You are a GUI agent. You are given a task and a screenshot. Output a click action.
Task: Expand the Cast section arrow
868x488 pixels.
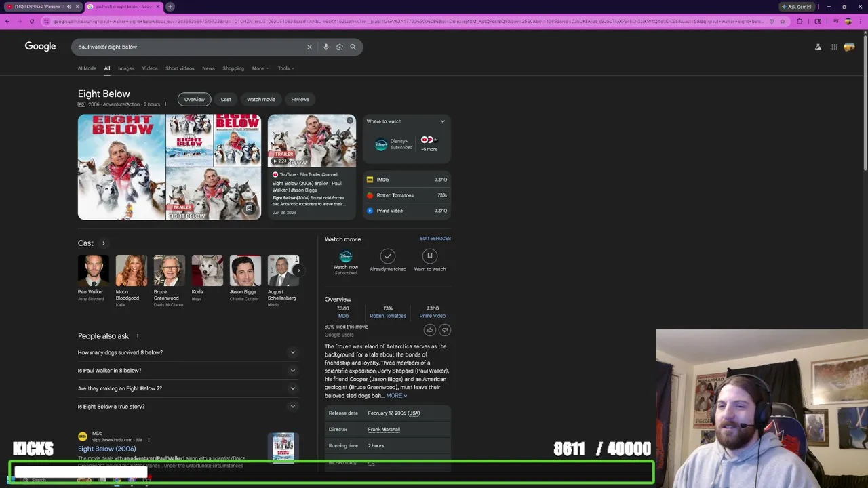tap(104, 243)
